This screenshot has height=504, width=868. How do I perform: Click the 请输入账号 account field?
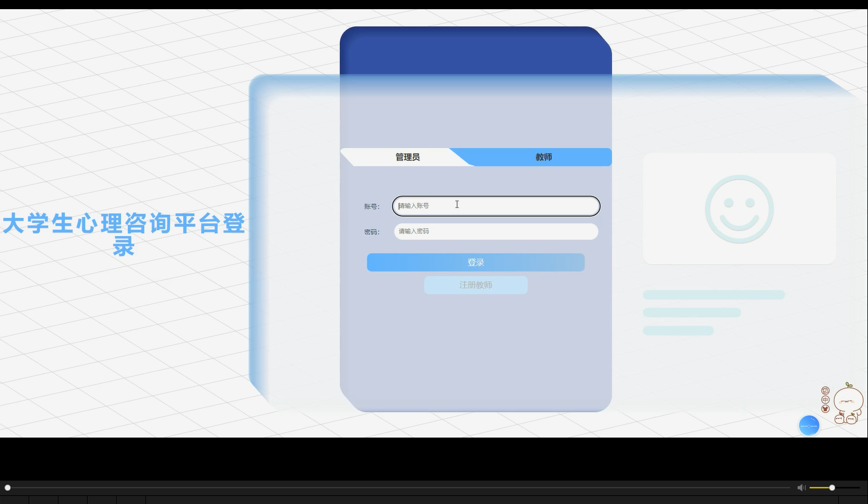(x=495, y=206)
